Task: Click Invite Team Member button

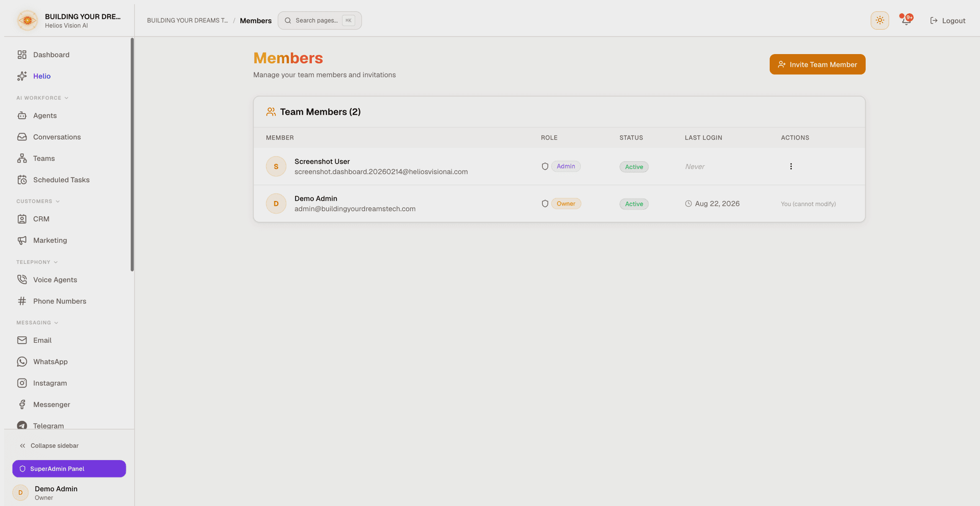Action: click(817, 64)
